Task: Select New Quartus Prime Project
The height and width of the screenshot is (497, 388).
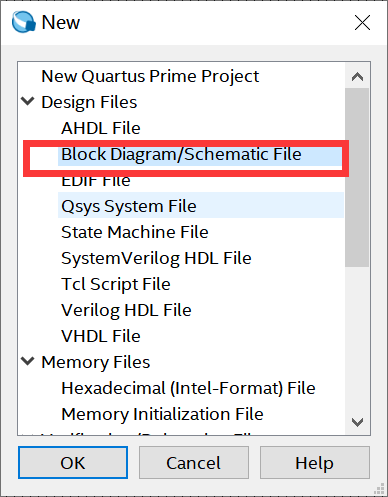Action: [x=150, y=76]
